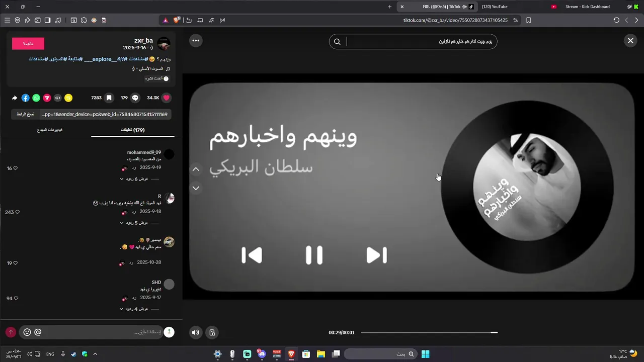Open a new browser tab with the plus
Viewport: 644px width, 362px height.
pyautogui.click(x=389, y=7)
